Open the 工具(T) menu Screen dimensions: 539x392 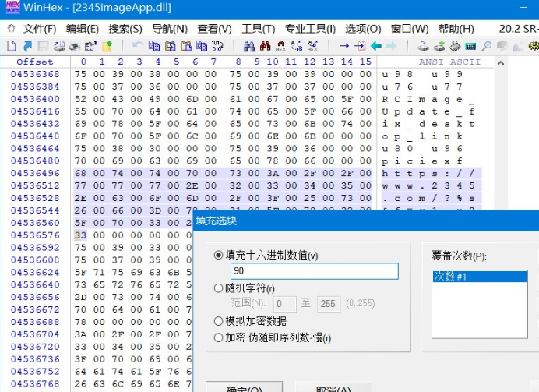pyautogui.click(x=258, y=29)
